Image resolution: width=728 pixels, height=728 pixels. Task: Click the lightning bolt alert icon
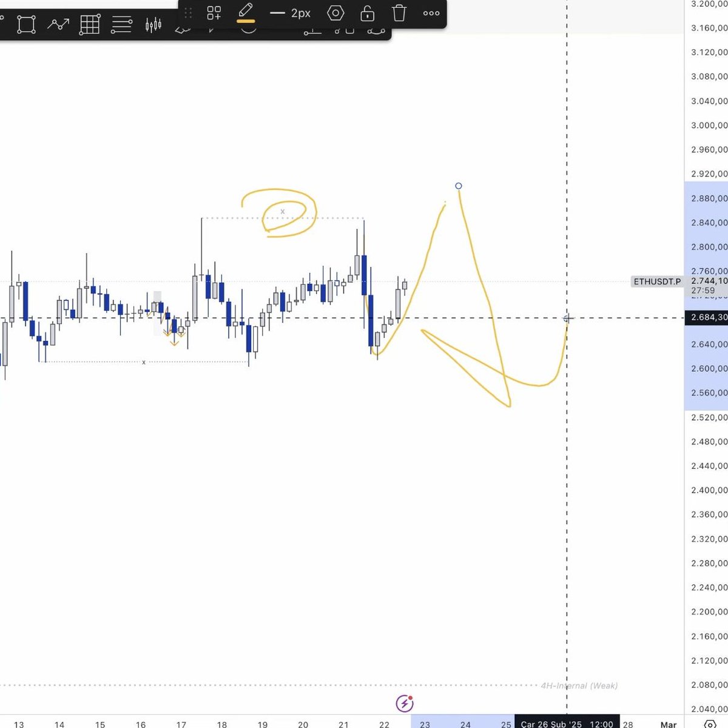[x=405, y=704]
